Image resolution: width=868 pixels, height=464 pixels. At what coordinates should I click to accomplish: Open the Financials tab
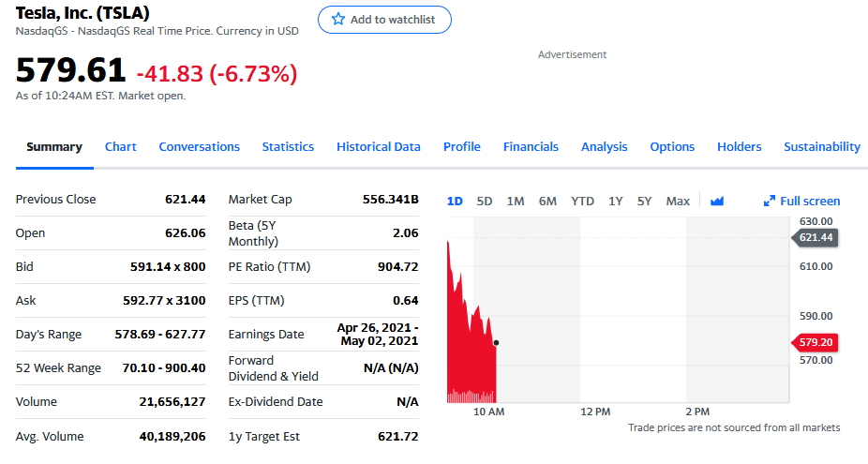tap(531, 147)
